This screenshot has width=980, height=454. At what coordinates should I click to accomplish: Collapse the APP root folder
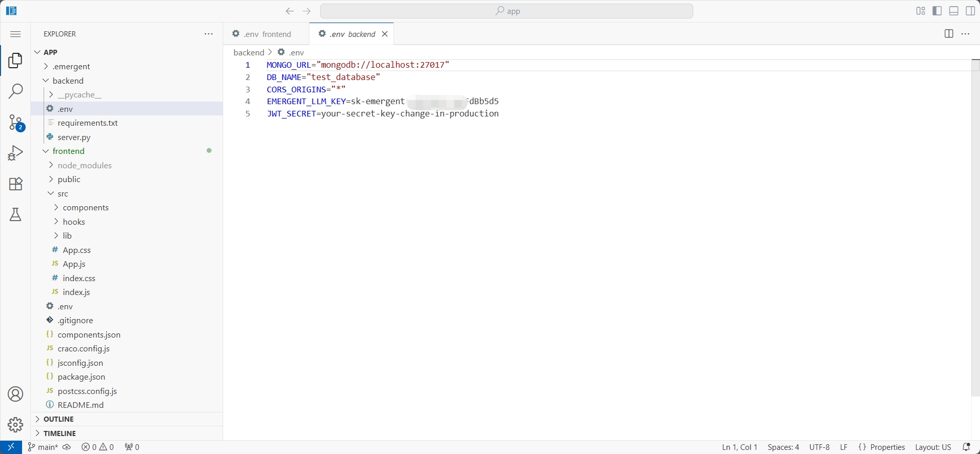click(x=127, y=52)
